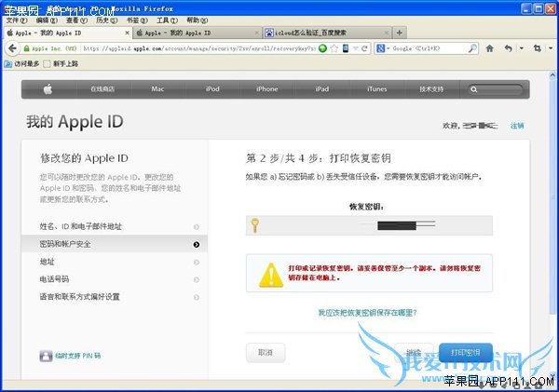The image size is (559, 392).
Task: Open iPad in Apple navigation bar
Action: click(322, 89)
